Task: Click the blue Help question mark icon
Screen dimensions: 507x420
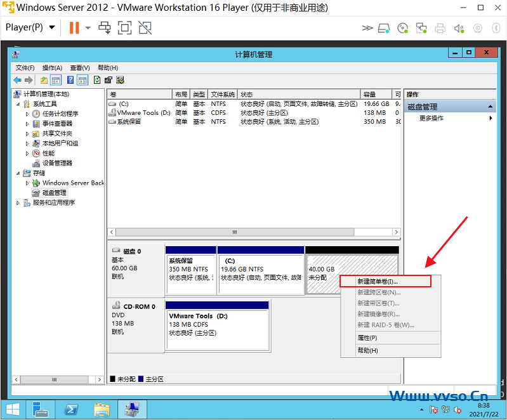Action: 70,80
